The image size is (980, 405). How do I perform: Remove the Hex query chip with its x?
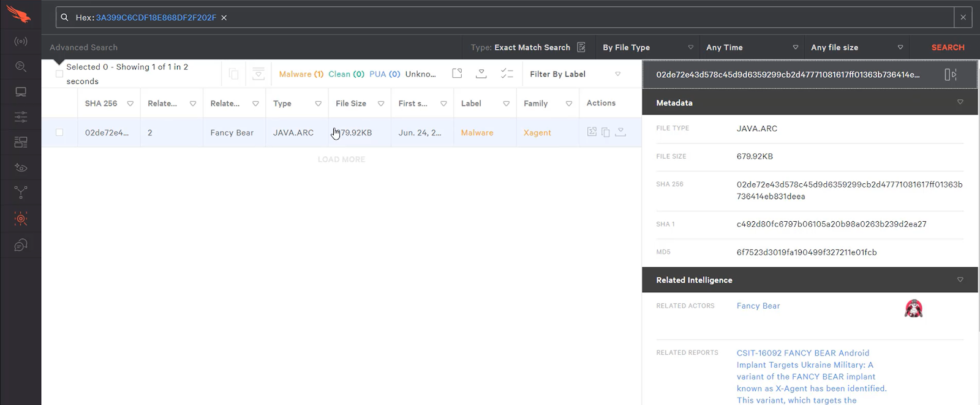[224, 18]
